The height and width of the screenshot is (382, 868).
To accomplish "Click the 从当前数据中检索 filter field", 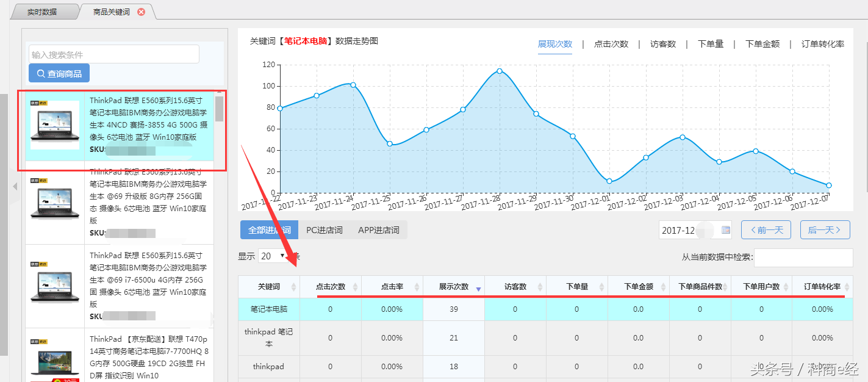I will click(x=803, y=258).
